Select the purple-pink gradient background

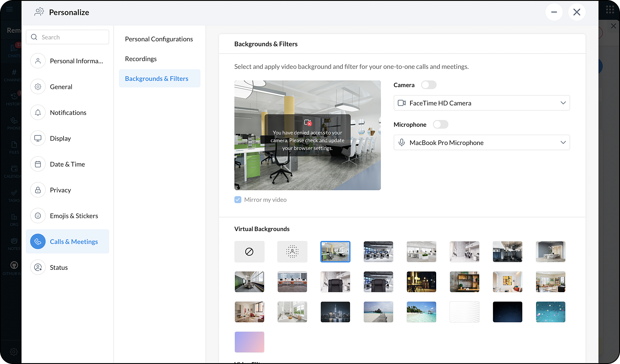[249, 342]
